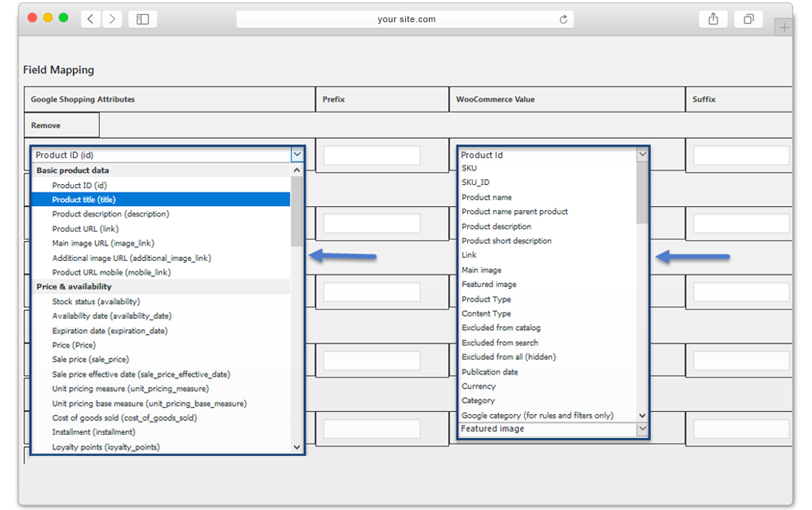Pick Additional image URL (additional_image_link) option
The width and height of the screenshot is (812, 510).
(132, 258)
